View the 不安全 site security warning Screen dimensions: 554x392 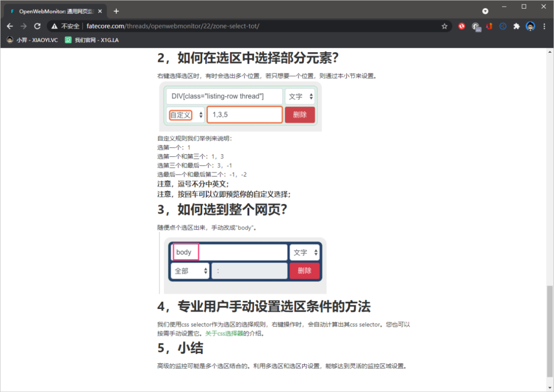coord(65,26)
